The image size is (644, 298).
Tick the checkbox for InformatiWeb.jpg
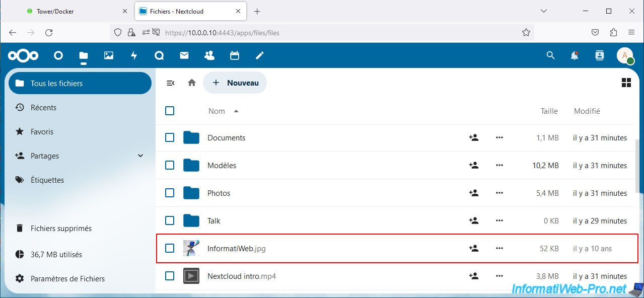point(170,248)
